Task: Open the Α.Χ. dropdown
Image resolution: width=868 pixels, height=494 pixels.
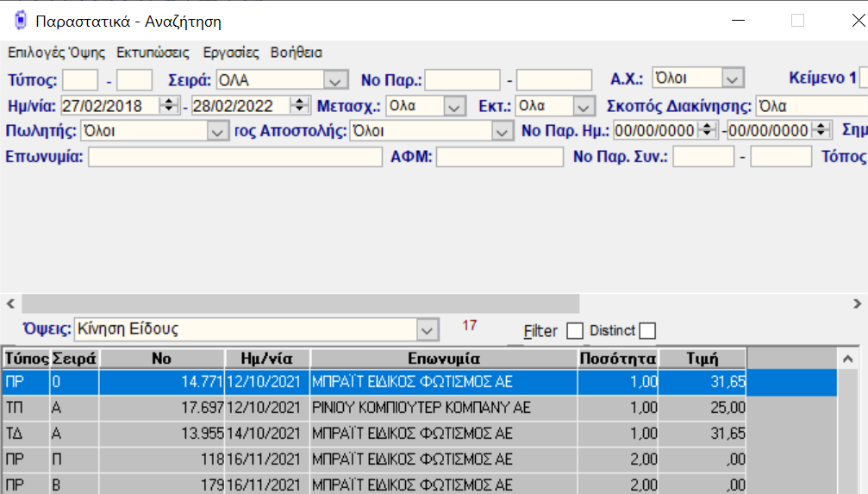Action: tap(733, 79)
